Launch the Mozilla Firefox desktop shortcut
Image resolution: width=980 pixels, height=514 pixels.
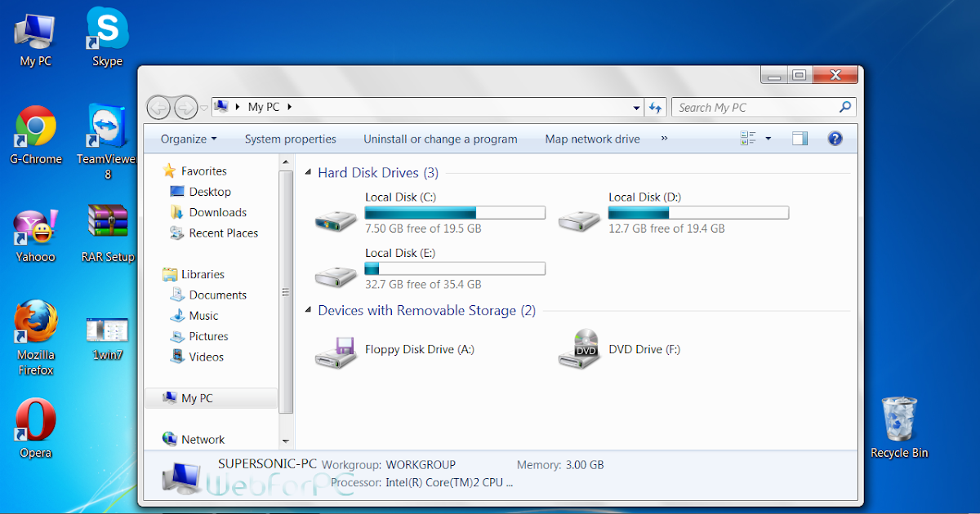(x=35, y=339)
